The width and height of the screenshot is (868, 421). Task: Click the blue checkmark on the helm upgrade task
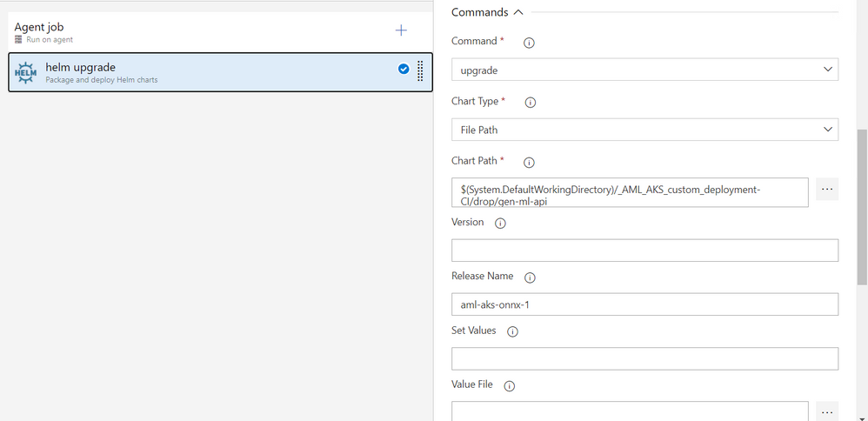tap(404, 70)
